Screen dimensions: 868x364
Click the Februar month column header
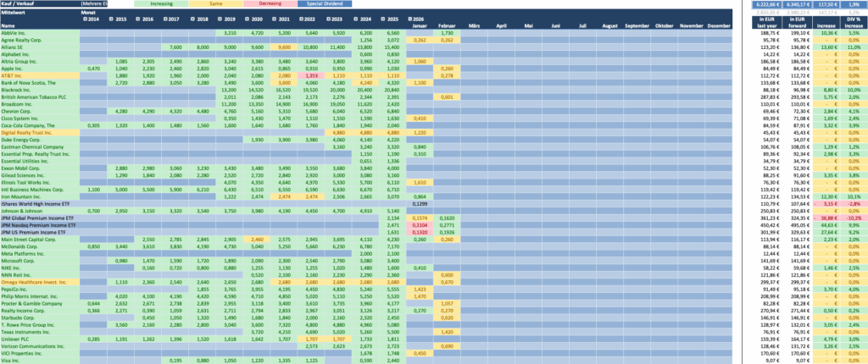448,26
